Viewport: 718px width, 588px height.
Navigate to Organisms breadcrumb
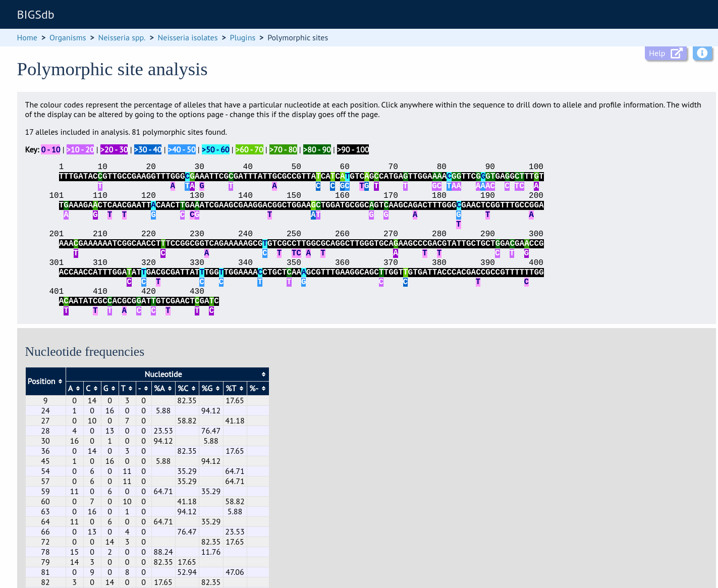point(68,38)
